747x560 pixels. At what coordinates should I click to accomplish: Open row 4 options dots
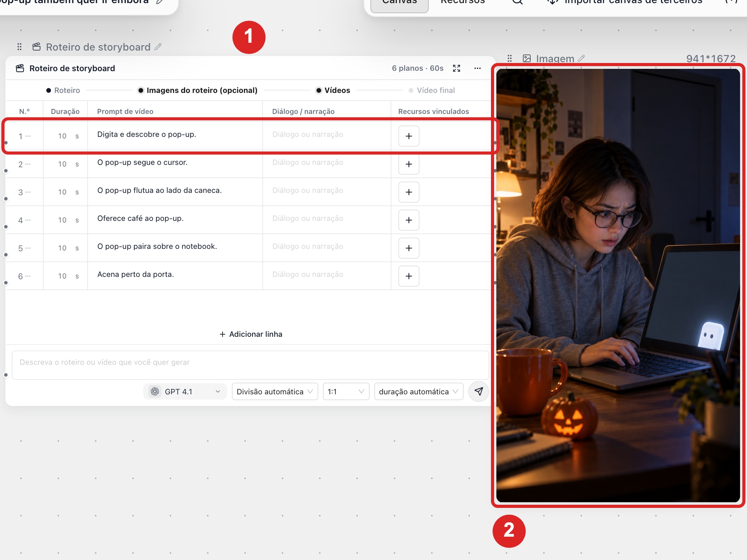point(28,220)
